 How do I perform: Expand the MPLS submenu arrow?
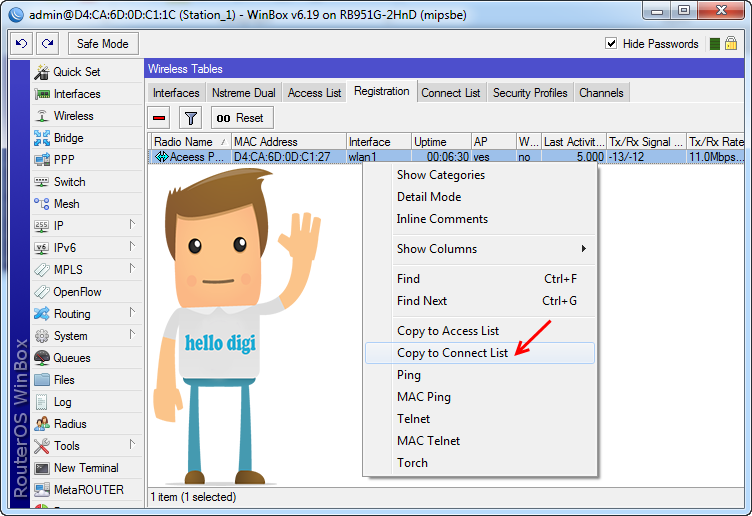click(x=132, y=269)
